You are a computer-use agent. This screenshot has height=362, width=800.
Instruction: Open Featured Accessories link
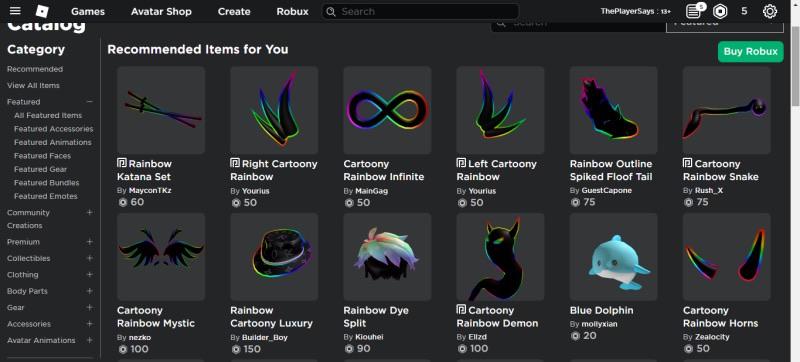54,129
